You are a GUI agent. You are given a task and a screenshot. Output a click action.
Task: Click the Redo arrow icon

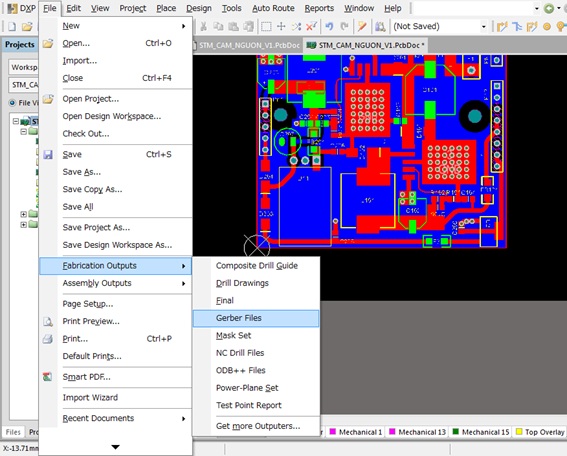pos(344,26)
